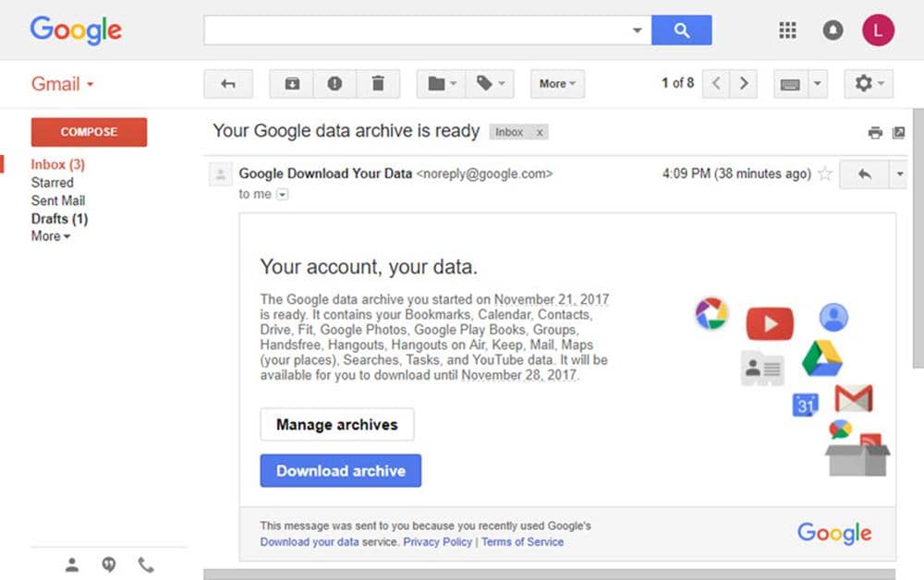
Task: Open Manage archives
Action: [336, 425]
